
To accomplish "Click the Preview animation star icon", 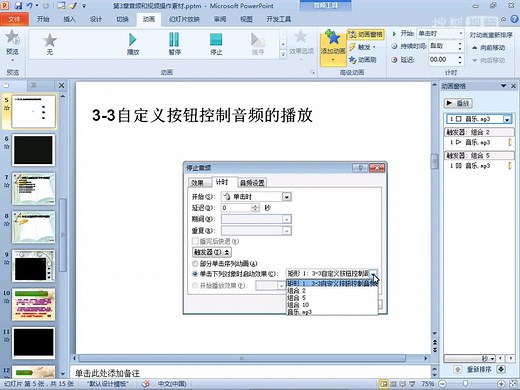I will pyautogui.click(x=12, y=37).
